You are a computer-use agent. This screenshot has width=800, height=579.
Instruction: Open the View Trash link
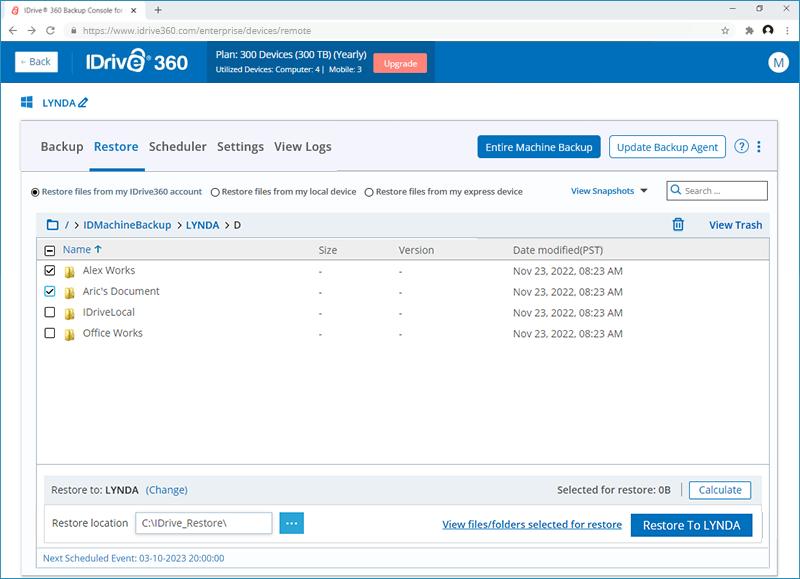coord(735,225)
